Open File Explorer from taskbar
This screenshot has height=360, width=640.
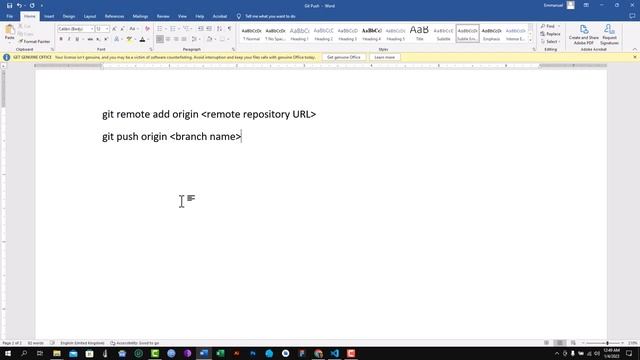tap(57, 353)
